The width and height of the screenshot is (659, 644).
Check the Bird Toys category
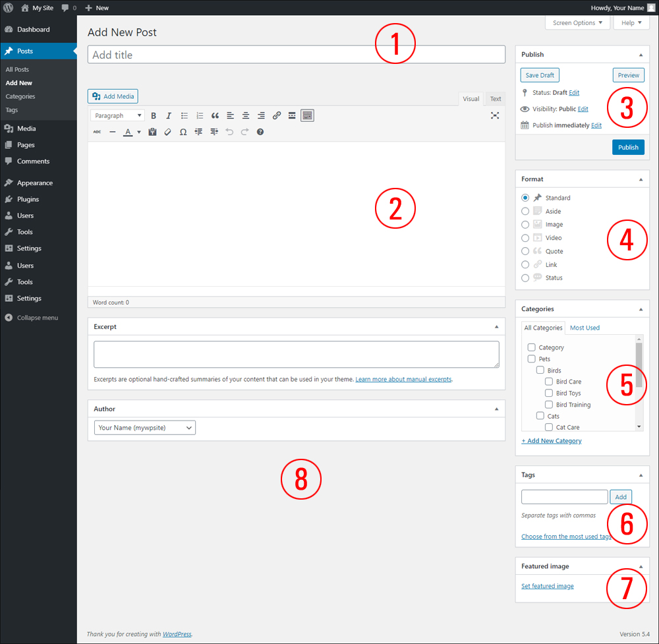[549, 393]
